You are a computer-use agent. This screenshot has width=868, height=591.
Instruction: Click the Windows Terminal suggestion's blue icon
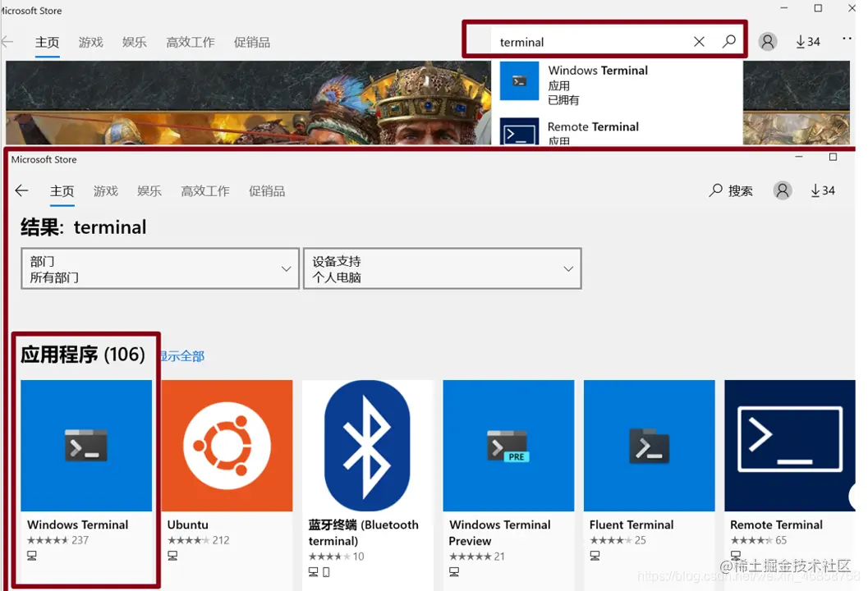point(519,80)
